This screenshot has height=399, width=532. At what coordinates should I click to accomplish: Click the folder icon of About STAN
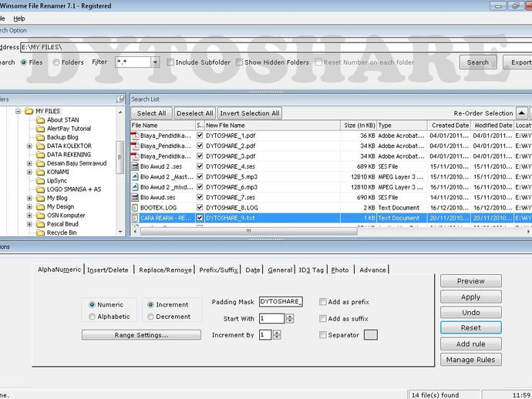40,119
